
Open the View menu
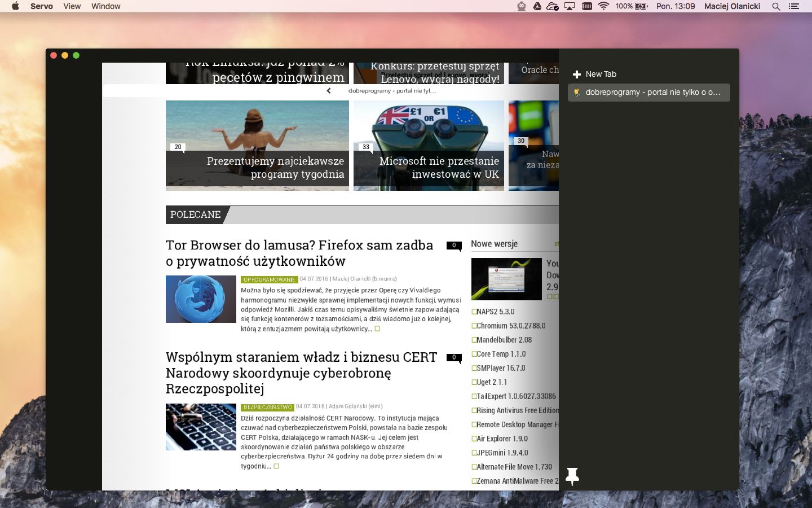click(x=72, y=6)
